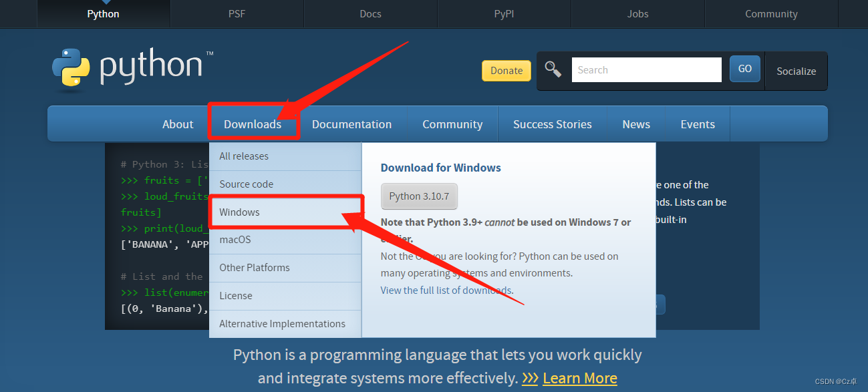The width and height of the screenshot is (868, 392).
Task: Open the Success Stories navigation menu
Action: 553,124
